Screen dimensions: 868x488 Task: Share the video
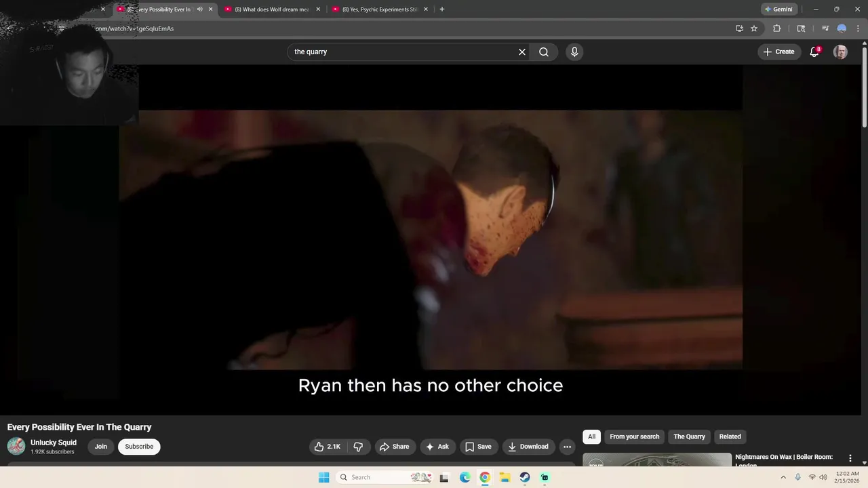click(x=395, y=447)
